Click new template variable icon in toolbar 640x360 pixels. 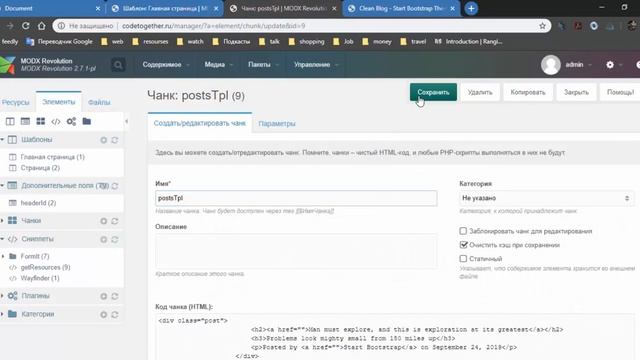[25, 121]
